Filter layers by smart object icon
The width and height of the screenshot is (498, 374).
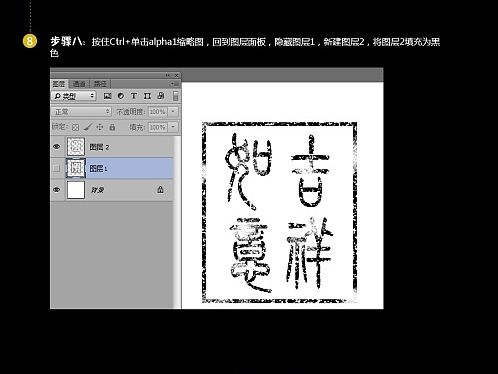point(161,96)
